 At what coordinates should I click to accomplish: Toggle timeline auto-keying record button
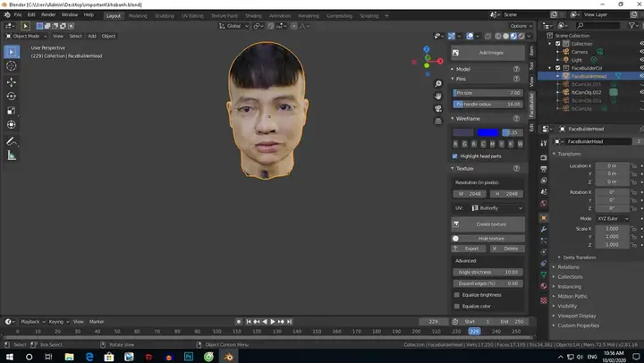click(239, 322)
